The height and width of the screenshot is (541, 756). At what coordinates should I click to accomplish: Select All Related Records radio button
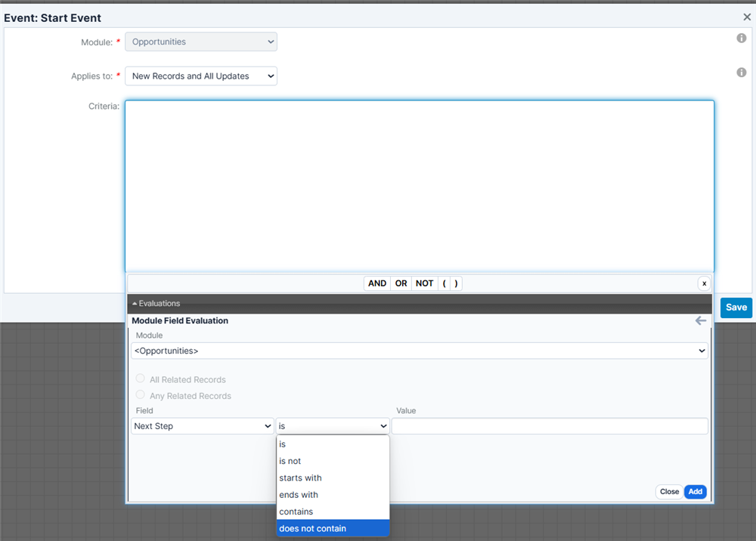pos(140,379)
